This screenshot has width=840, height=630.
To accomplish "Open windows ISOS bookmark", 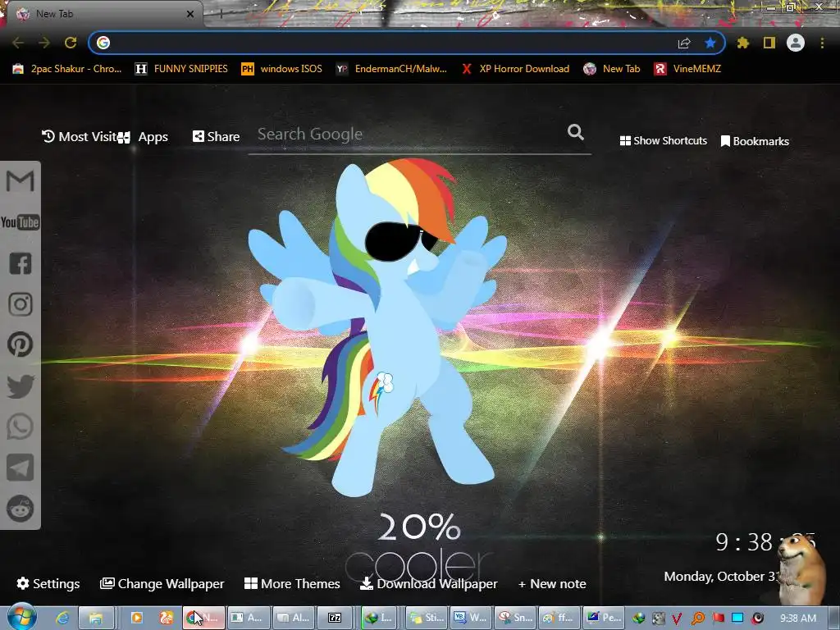I will click(282, 69).
